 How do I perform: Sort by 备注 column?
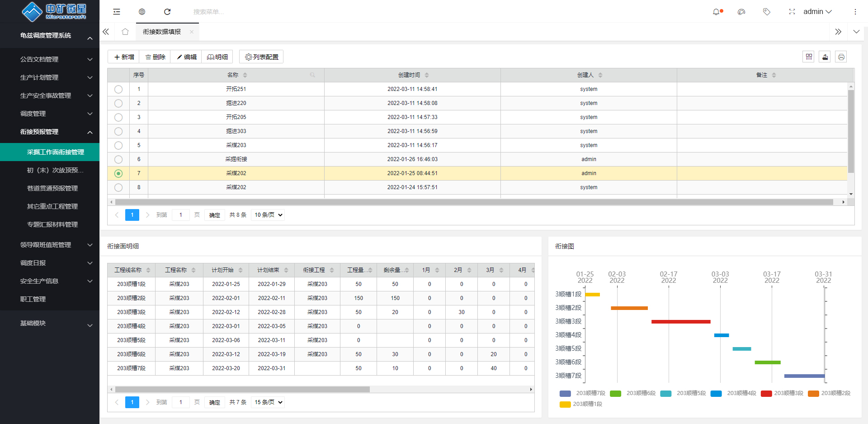coord(774,75)
